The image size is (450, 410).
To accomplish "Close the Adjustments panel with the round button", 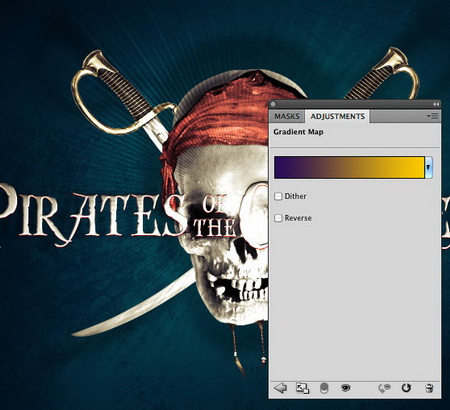I will (273, 104).
